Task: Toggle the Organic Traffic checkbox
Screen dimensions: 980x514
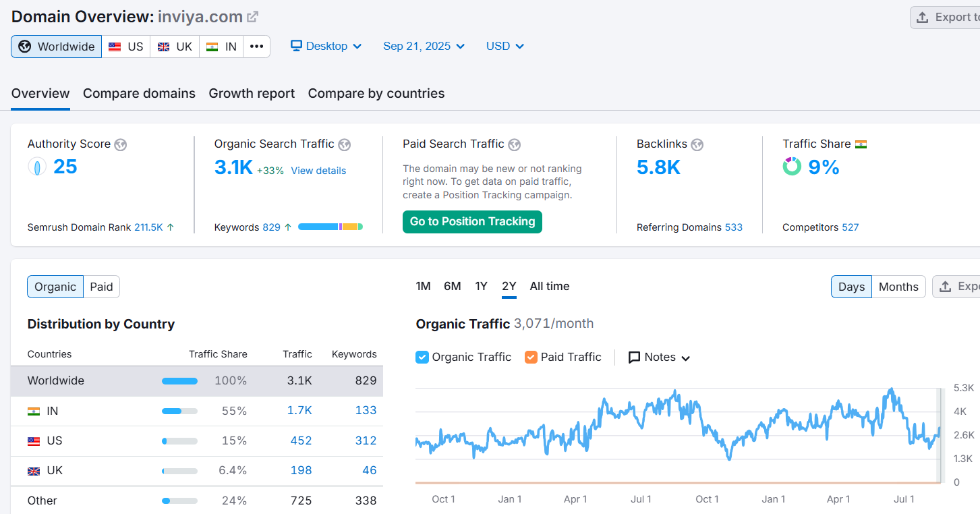Action: pos(422,358)
